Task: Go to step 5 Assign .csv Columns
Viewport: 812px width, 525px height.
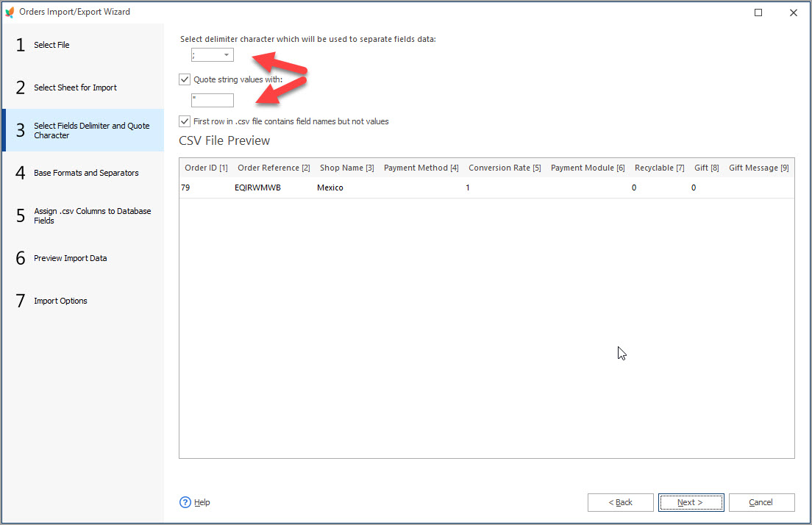Action: [83, 216]
